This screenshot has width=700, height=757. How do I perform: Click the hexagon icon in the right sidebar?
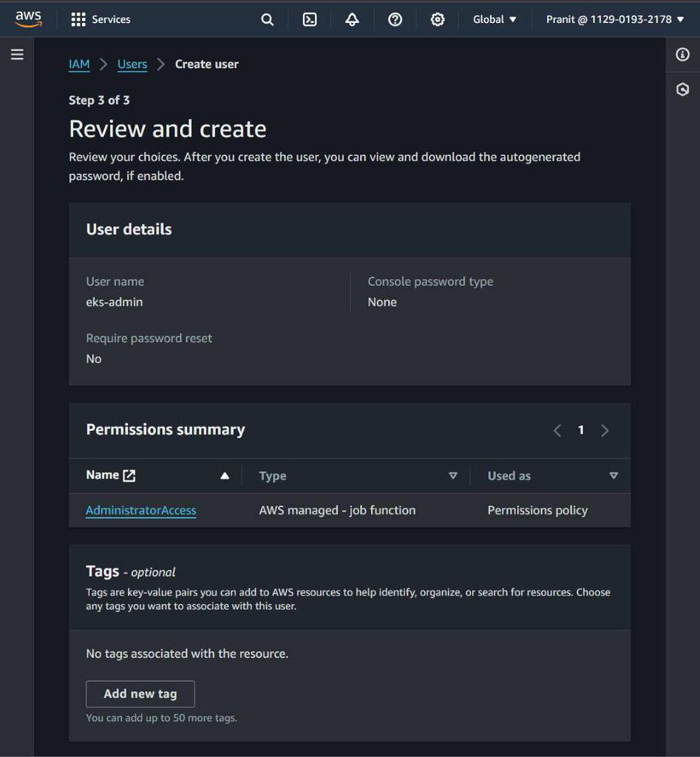[x=682, y=89]
